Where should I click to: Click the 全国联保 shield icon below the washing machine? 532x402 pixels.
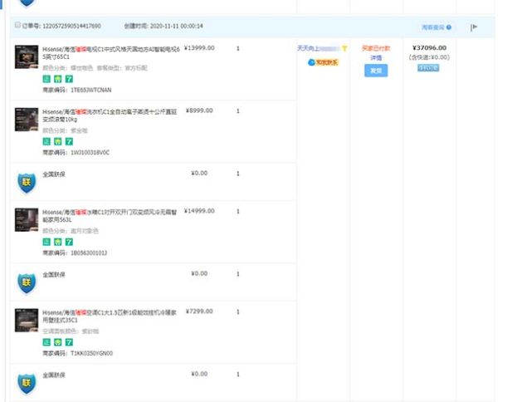[x=27, y=183]
